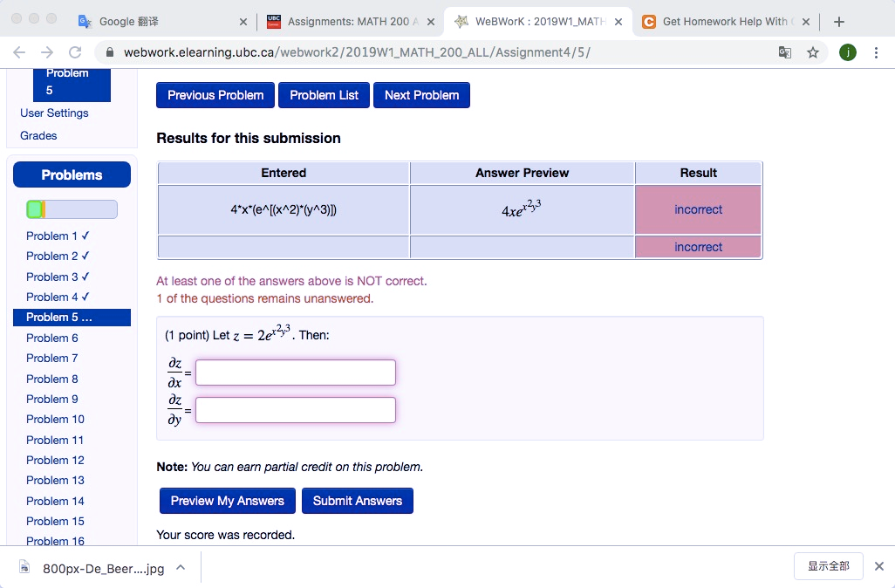Click Preview My Answers
Image resolution: width=895 pixels, height=588 pixels.
[227, 501]
